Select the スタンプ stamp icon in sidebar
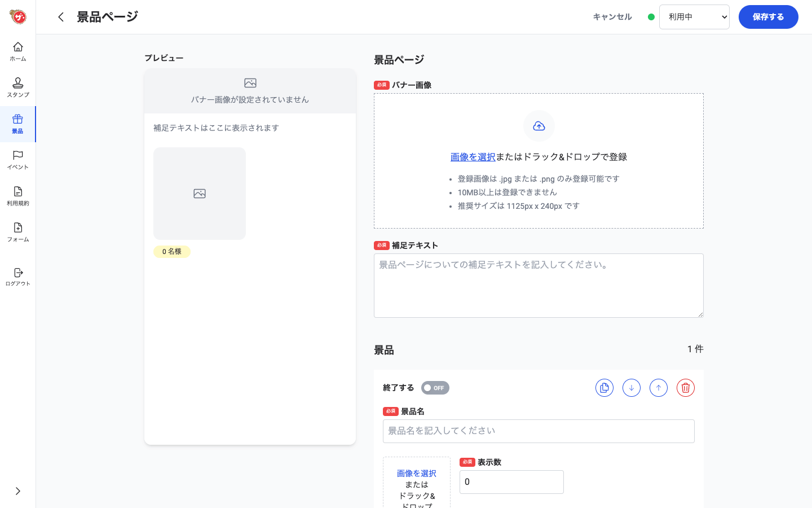The height and width of the screenshot is (508, 812). 17,86
